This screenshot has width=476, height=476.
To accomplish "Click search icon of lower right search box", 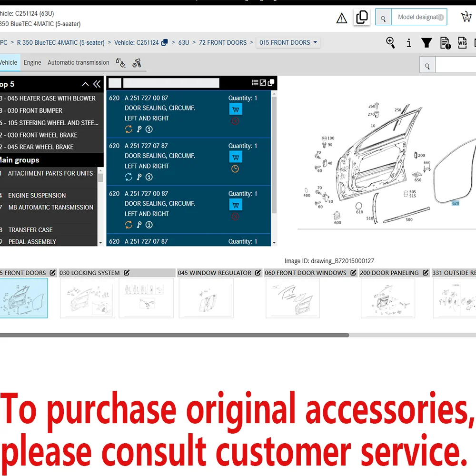I will 427,65.
